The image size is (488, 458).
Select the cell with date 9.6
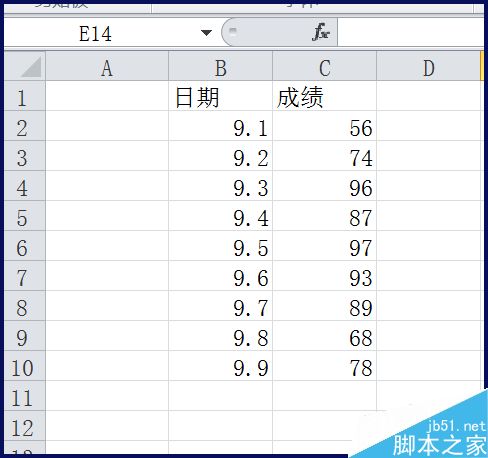(221, 276)
